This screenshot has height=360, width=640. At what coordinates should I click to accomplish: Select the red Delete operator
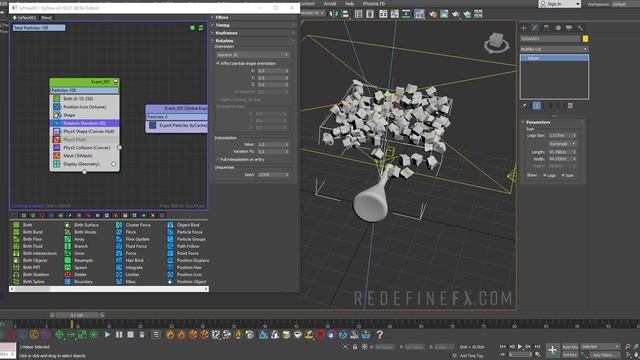point(76,275)
